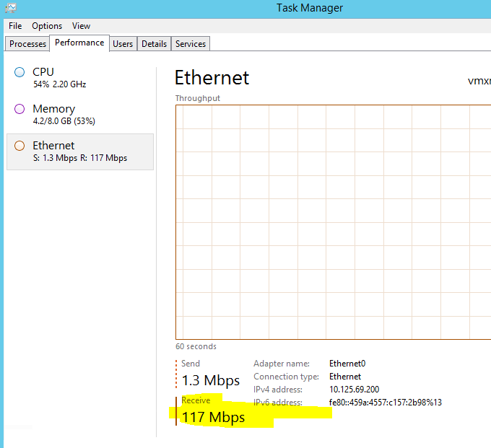491x448 pixels.
Task: Open the File menu
Action: [15, 26]
